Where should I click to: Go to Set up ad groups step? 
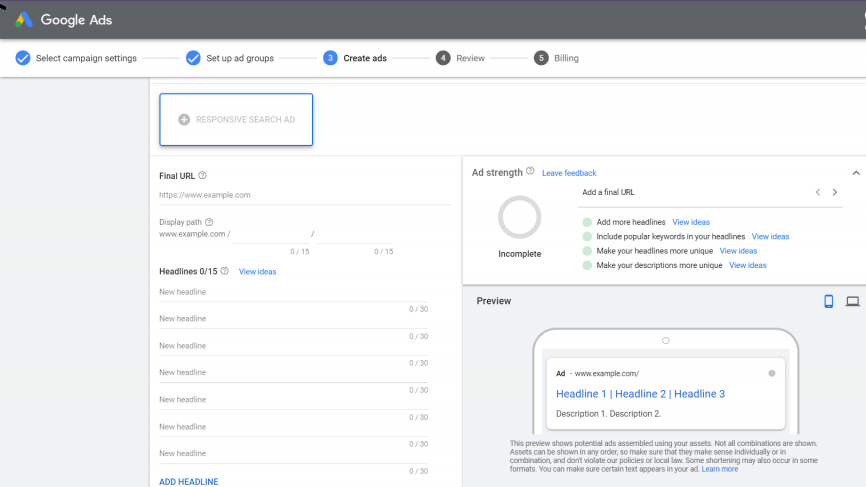pos(230,58)
